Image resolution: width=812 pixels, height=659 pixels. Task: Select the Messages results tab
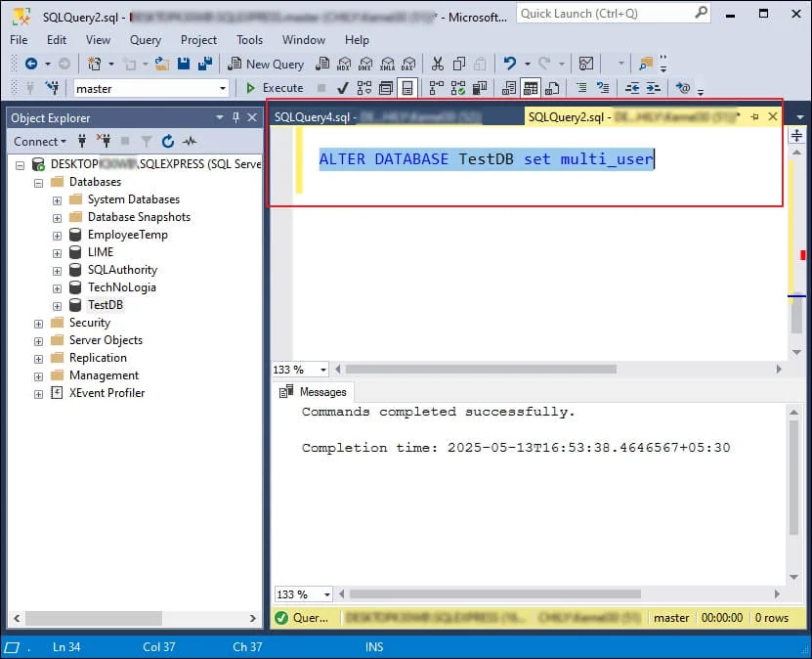click(313, 392)
